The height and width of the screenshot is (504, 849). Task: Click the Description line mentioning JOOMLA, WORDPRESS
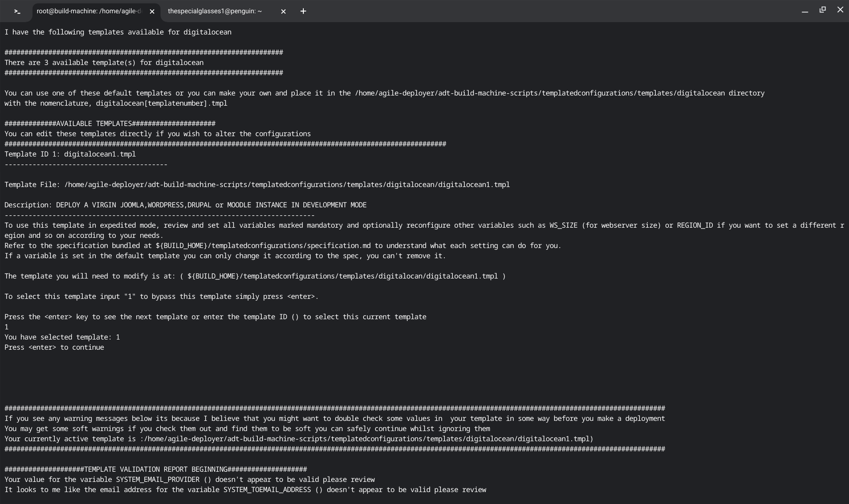(185, 205)
